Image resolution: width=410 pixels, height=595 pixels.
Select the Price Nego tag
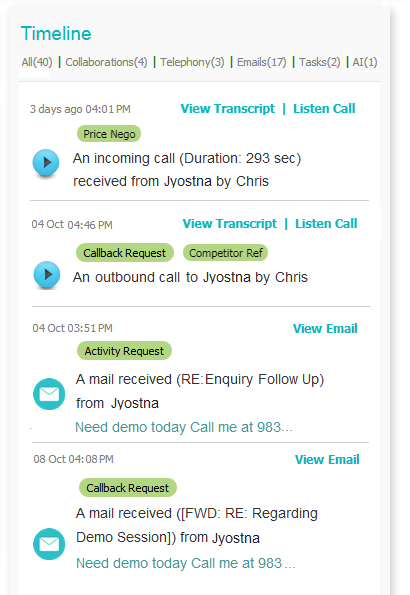click(x=109, y=134)
